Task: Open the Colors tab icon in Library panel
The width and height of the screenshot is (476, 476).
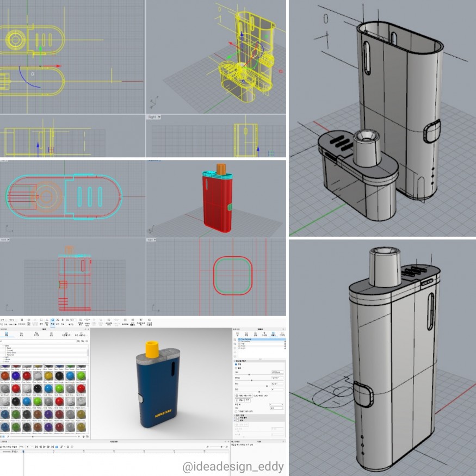Action: coord(21,334)
